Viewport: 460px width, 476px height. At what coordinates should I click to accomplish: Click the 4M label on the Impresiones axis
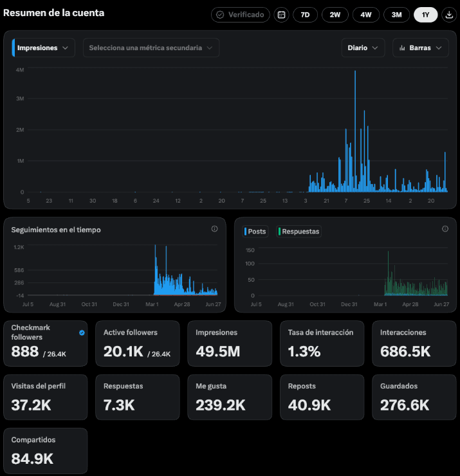(x=20, y=70)
